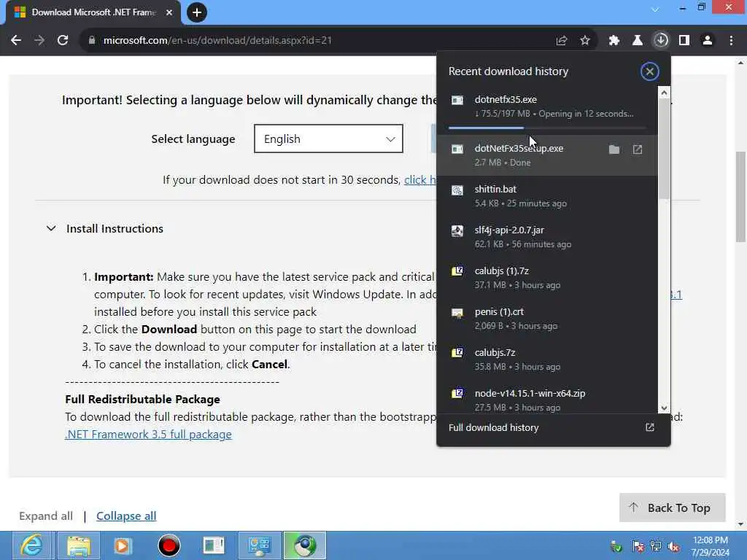Open Full download history

(x=553, y=427)
